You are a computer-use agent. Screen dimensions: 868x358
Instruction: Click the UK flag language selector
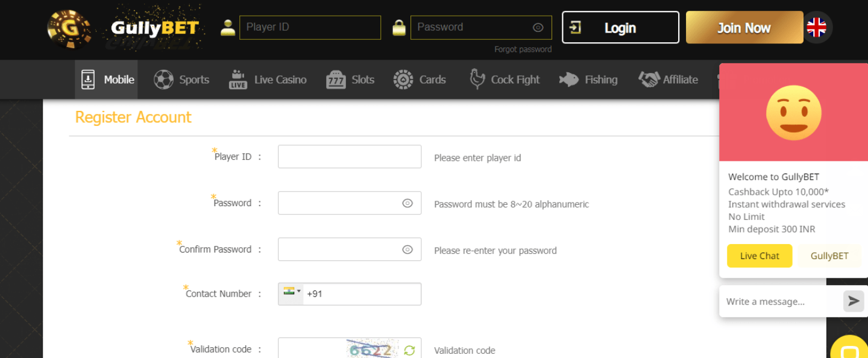[817, 27]
